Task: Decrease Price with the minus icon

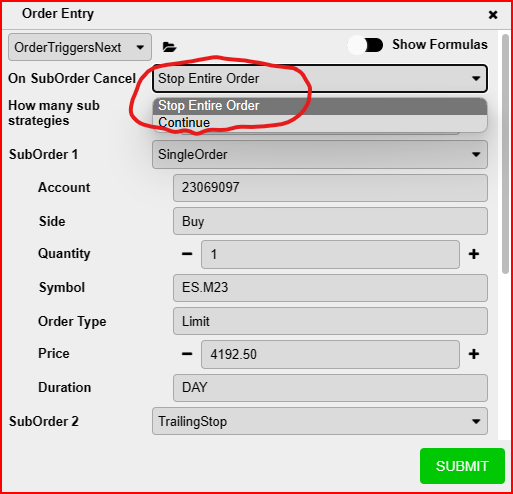Action: [187, 354]
